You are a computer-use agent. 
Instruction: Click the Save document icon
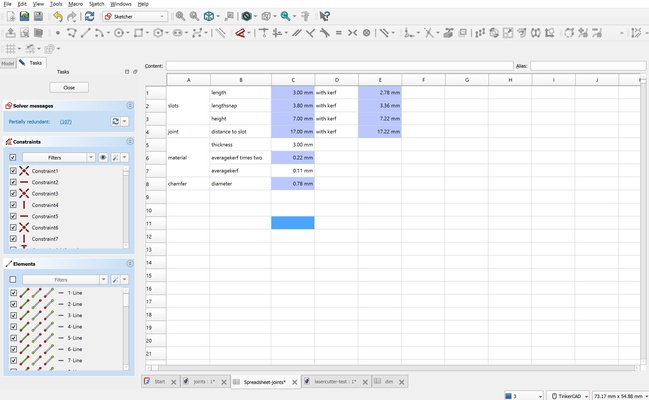click(38, 16)
